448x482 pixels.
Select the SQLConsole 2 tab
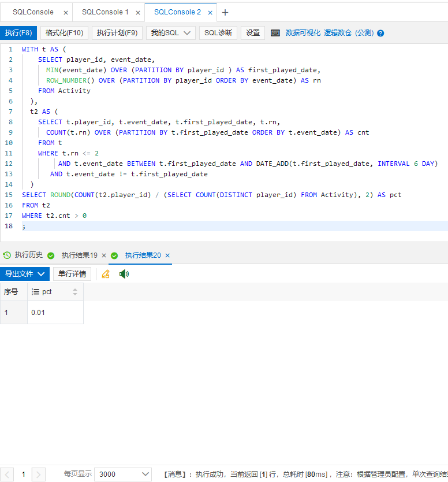click(x=177, y=12)
